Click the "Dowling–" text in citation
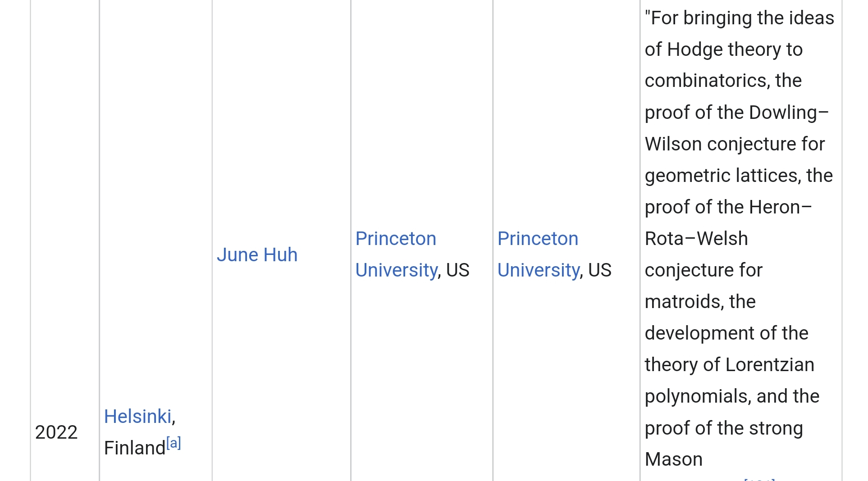Image resolution: width=868 pixels, height=481 pixels. pos(789,113)
